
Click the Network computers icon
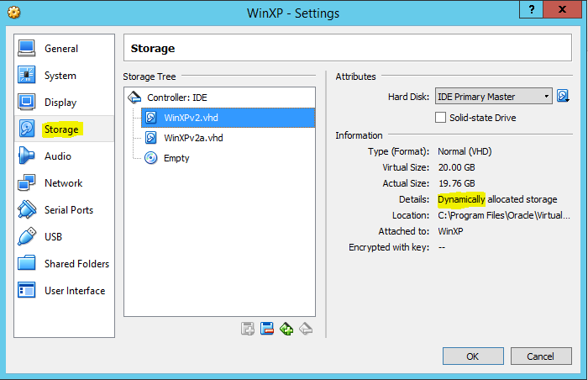pyautogui.click(x=27, y=183)
